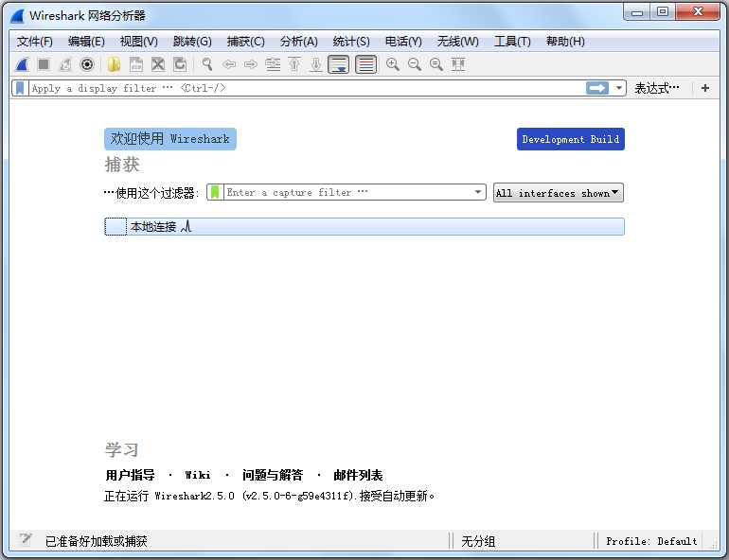Go to specified packet icon
729x560 pixels.
point(273,64)
